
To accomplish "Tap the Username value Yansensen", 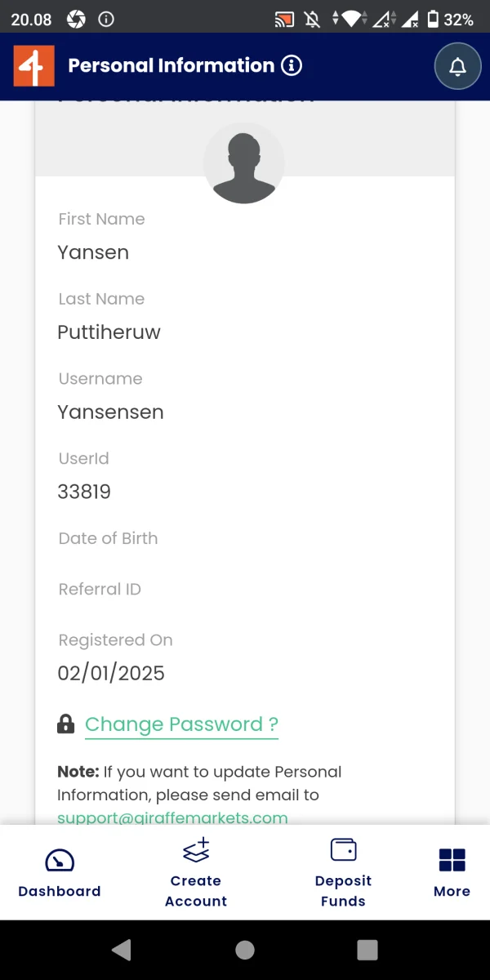I will coord(110,412).
